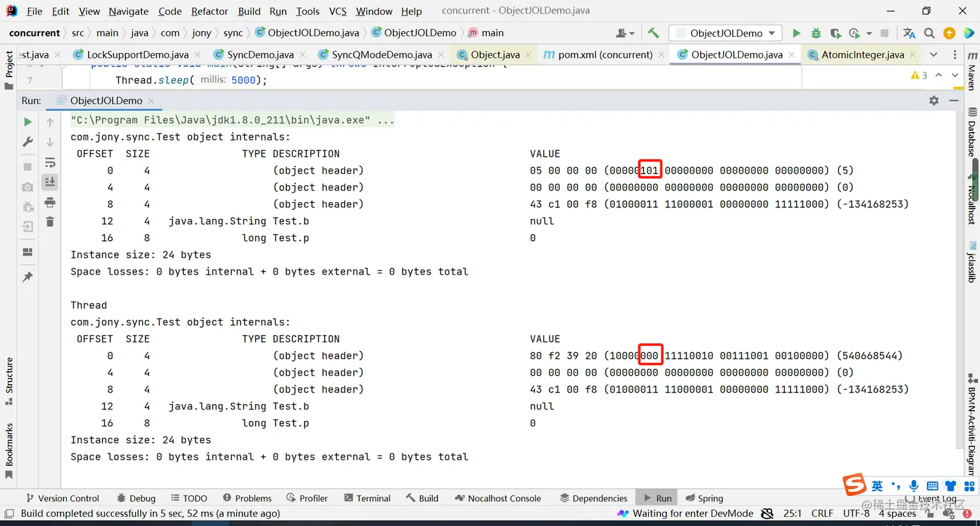Click the toolbar stop square
The height and width of the screenshot is (526, 980).
pos(885,33)
